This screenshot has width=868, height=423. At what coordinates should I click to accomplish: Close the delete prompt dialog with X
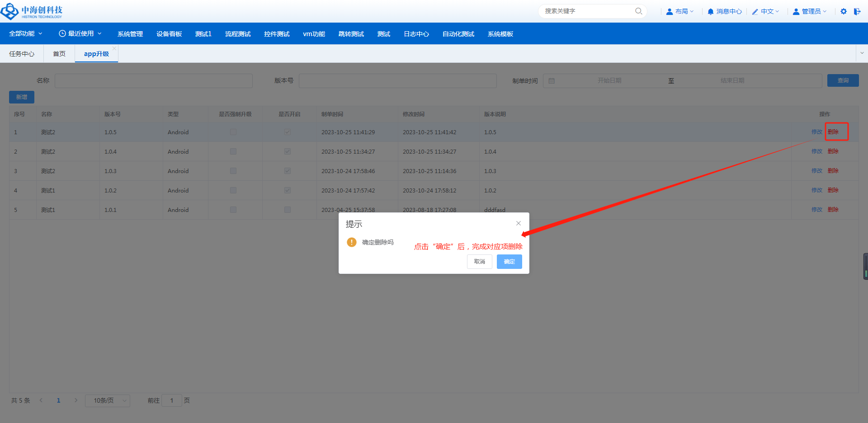coord(519,223)
